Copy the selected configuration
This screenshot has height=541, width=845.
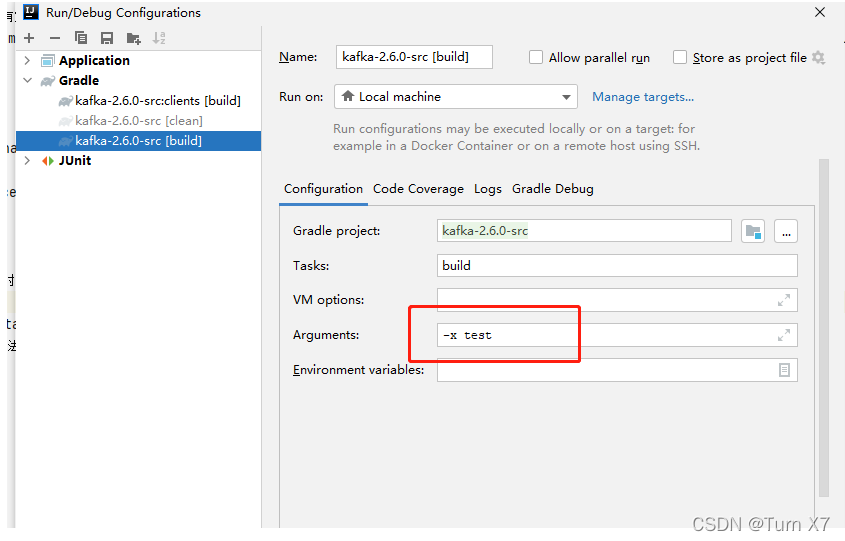[x=81, y=38]
